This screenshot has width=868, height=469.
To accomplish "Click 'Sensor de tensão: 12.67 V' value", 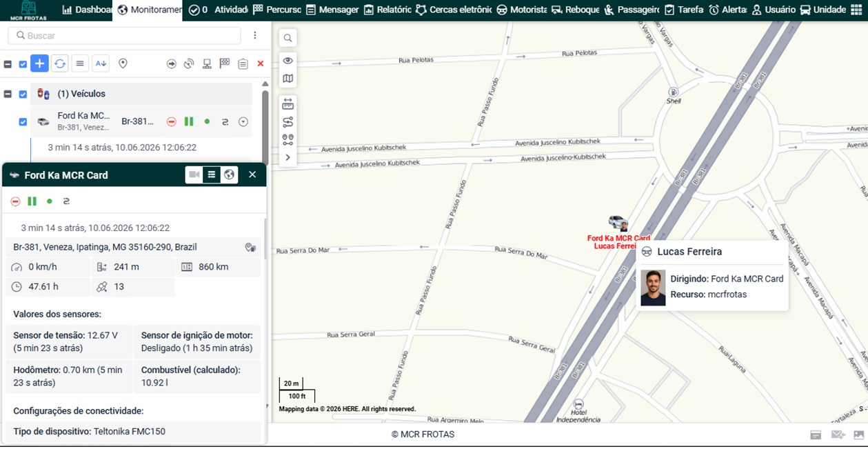I will pos(65,335).
